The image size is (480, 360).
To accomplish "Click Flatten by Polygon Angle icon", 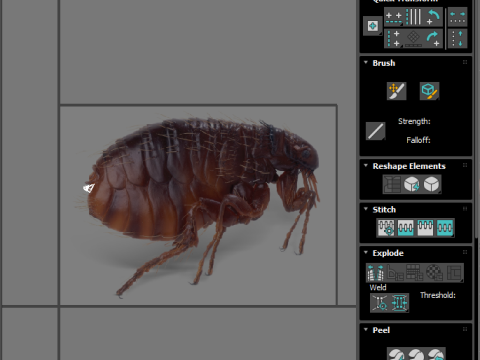I will tap(395, 272).
